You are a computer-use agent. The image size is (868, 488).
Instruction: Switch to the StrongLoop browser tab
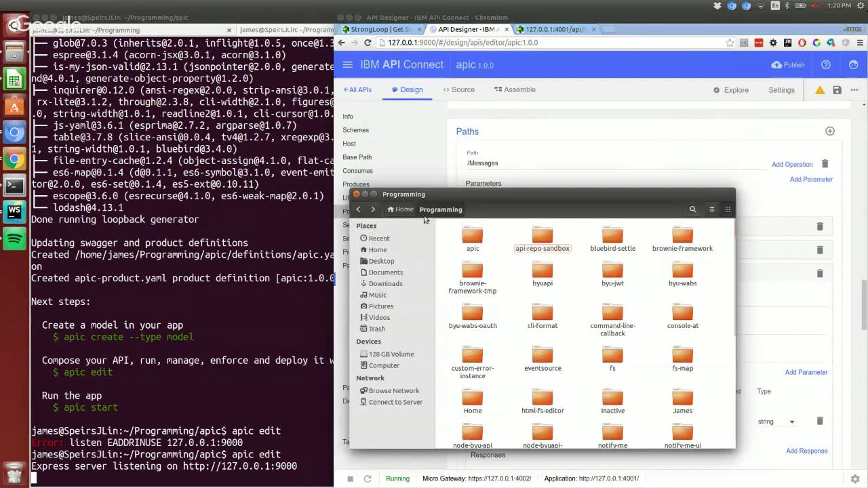[380, 30]
